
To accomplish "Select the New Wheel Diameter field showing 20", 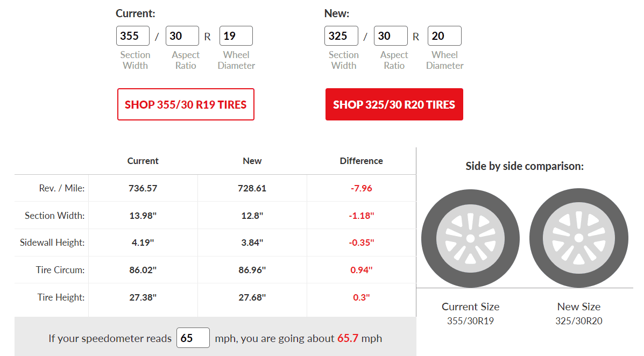I will [x=444, y=35].
